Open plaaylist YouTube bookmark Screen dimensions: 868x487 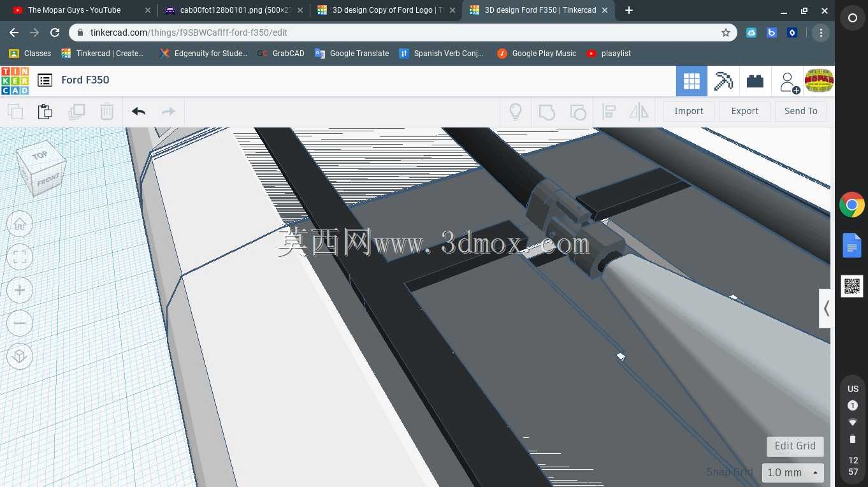pos(609,54)
